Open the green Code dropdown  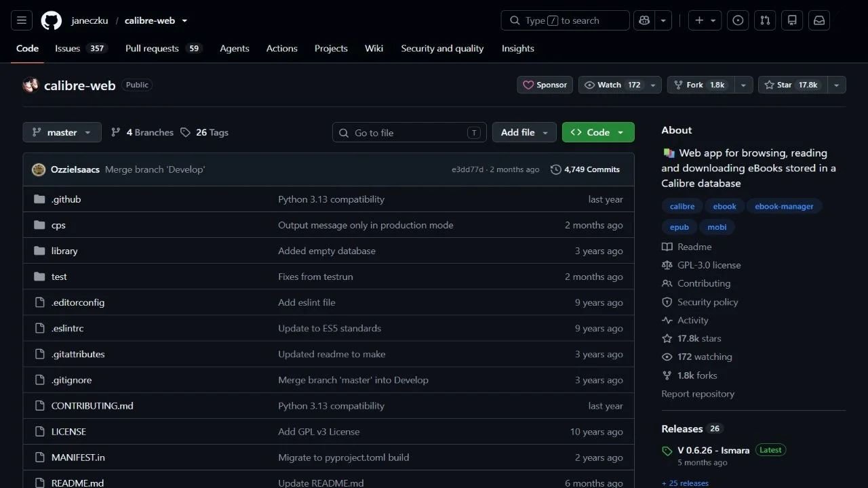tap(598, 132)
